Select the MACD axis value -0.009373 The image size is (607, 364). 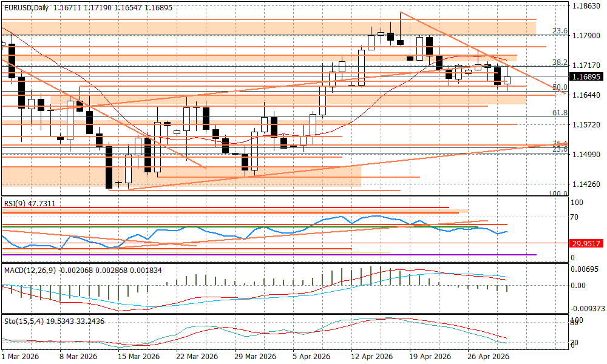pos(588,307)
